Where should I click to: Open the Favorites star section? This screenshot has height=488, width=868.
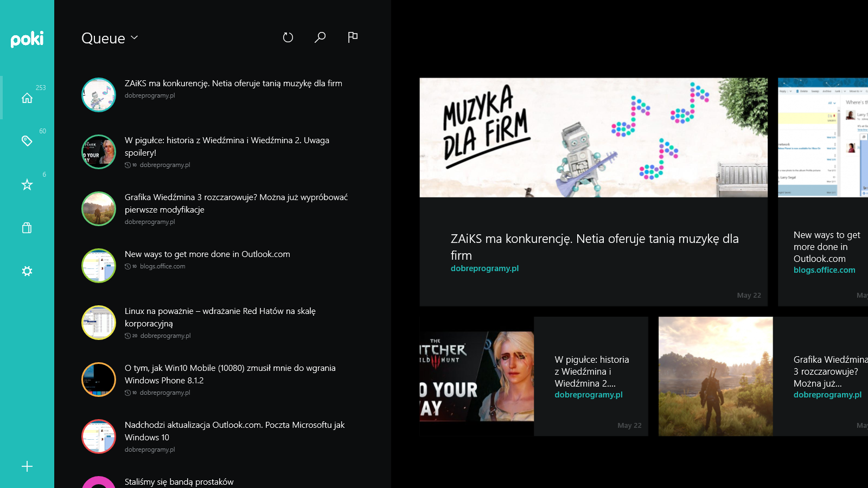27,185
